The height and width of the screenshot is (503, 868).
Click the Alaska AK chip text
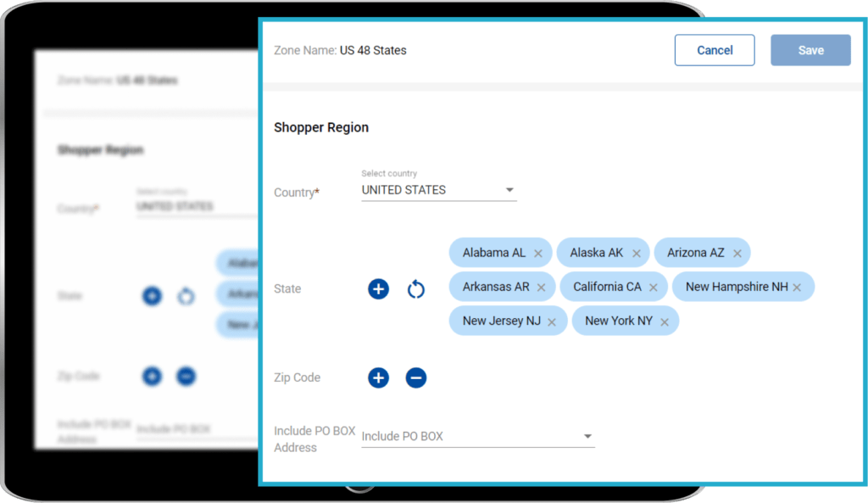(x=597, y=253)
